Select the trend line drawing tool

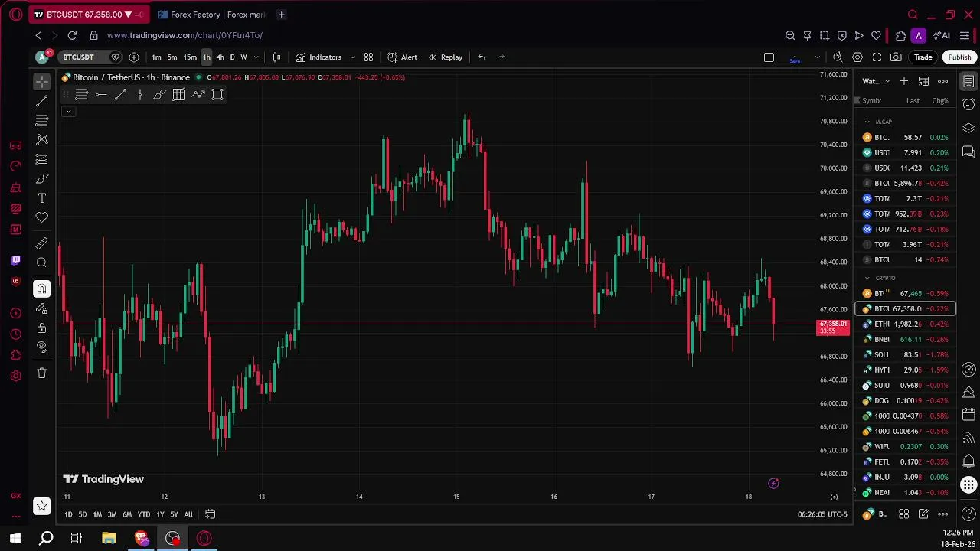point(42,101)
